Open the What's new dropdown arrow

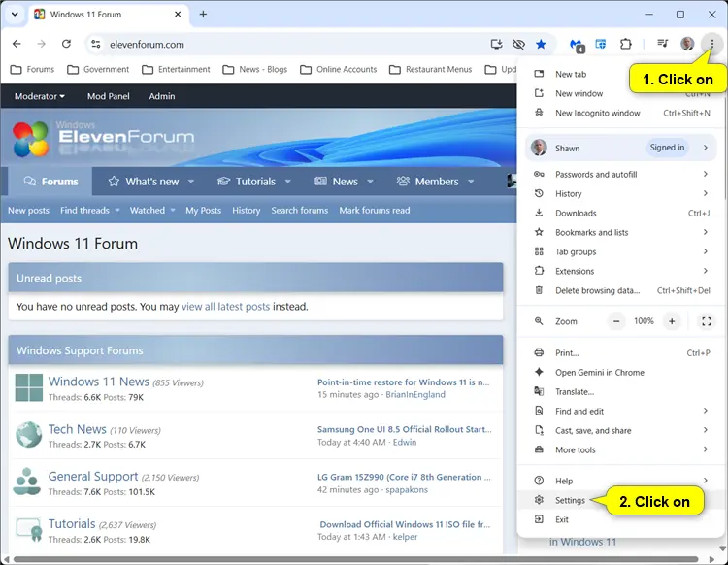coord(191,182)
